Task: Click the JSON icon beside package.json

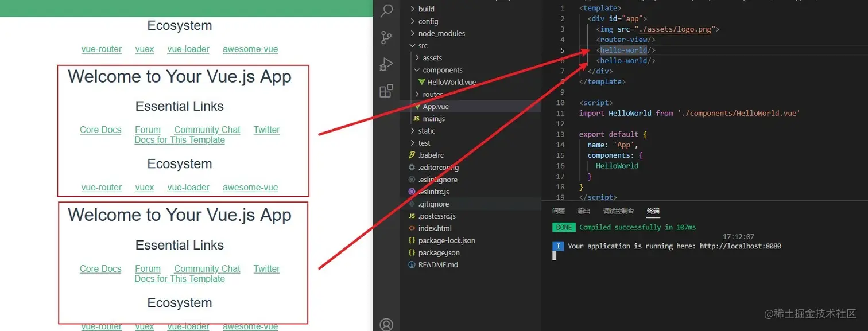Action: tap(412, 252)
